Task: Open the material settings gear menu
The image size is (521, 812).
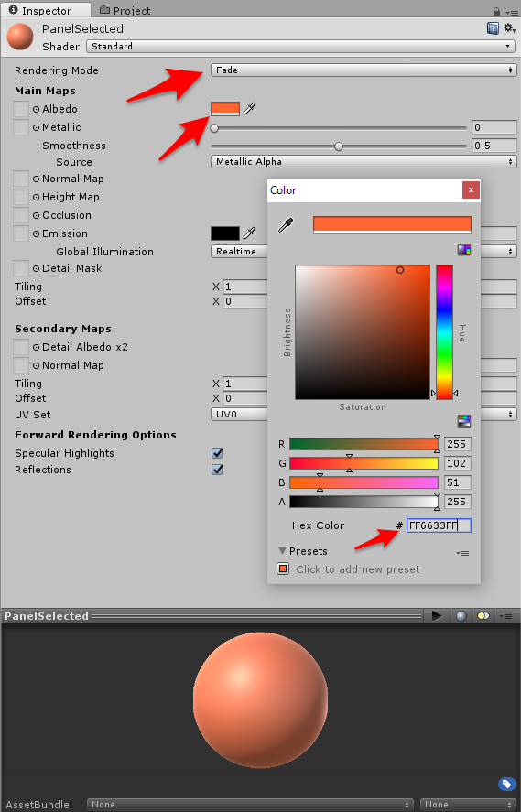Action: (510, 28)
